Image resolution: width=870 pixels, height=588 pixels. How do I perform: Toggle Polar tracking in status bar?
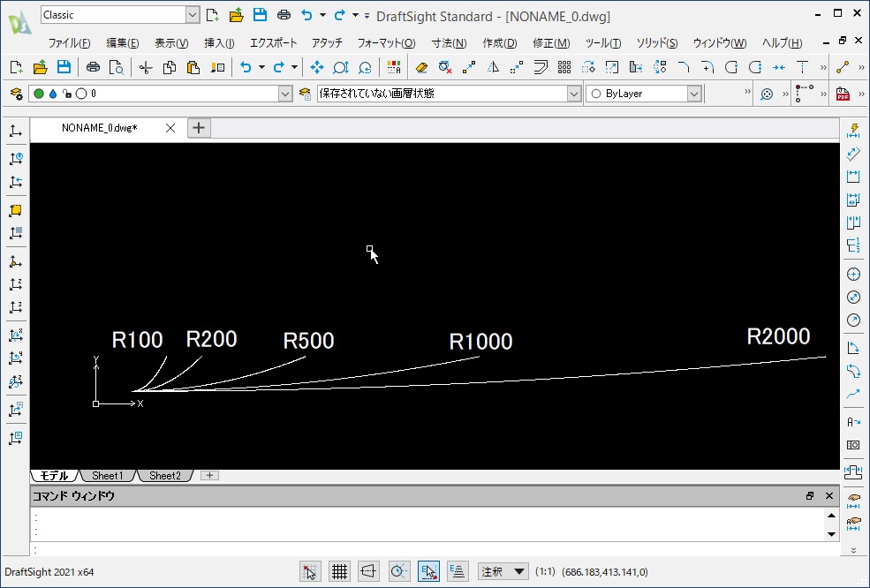point(398,571)
